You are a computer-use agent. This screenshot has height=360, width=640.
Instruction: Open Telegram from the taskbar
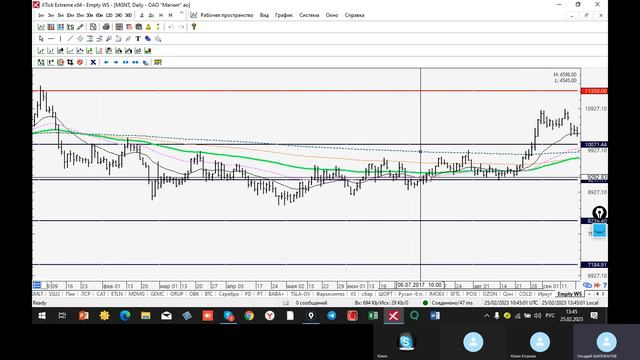pos(332,316)
